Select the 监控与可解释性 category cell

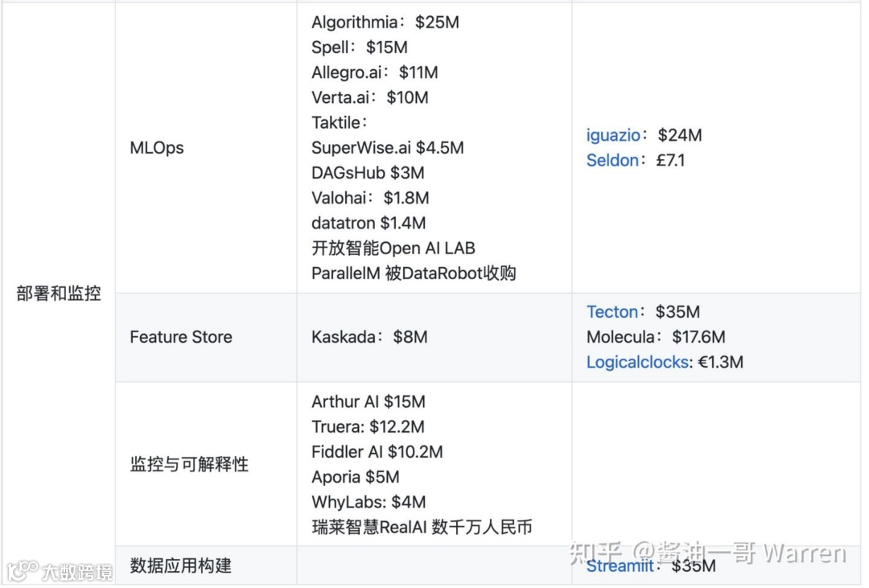(x=189, y=464)
